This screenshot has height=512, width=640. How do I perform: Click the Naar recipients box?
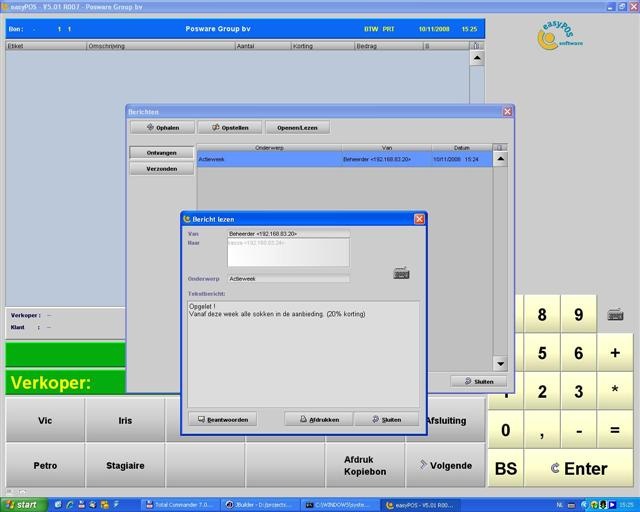click(288, 253)
